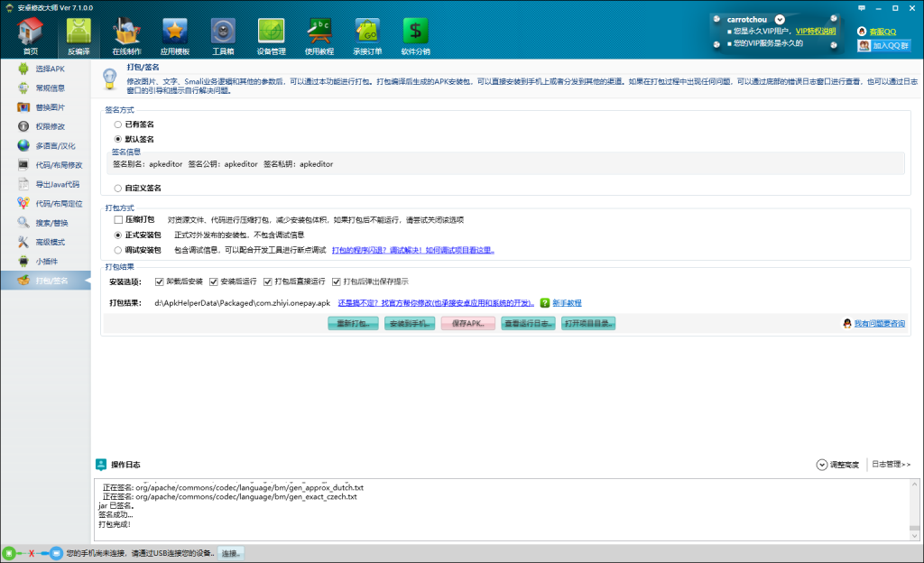Switch to 搜索/替换 in the sidebar
The height and width of the screenshot is (563, 924).
coord(51,222)
